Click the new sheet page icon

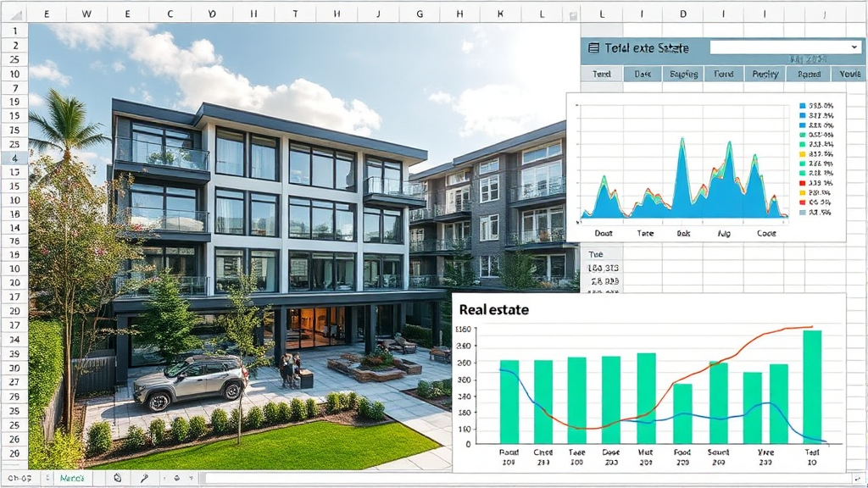point(118,479)
